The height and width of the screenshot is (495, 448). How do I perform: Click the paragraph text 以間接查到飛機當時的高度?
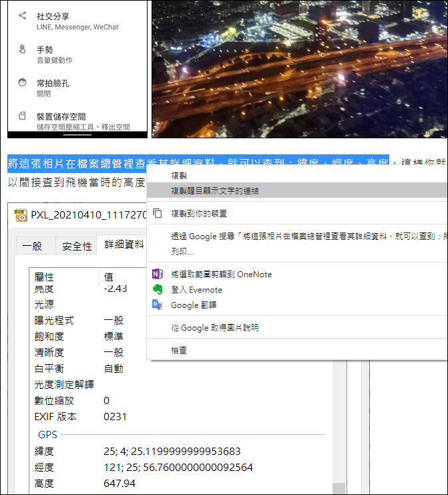coord(76,182)
